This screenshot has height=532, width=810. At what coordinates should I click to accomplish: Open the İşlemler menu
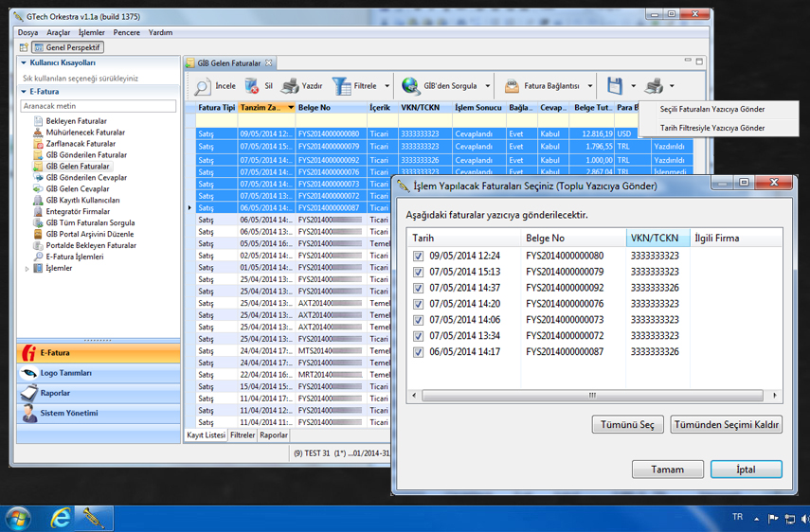[92, 32]
